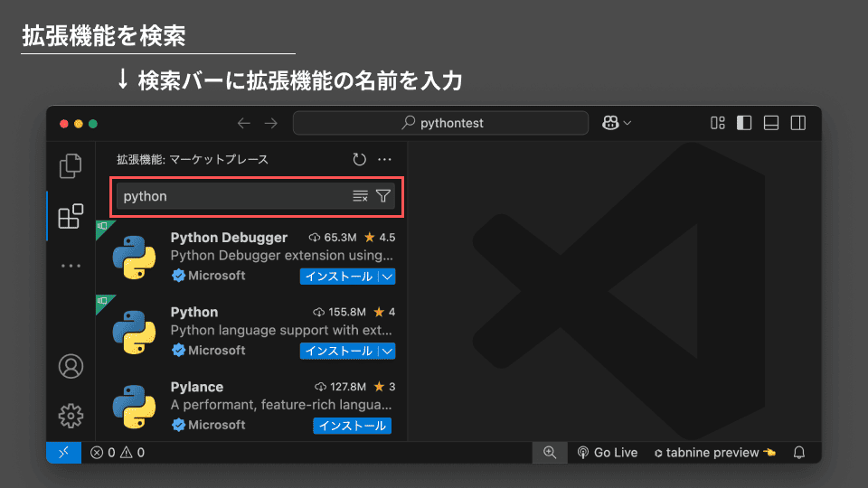Click the 127.8M download count
Image resolution: width=868 pixels, height=488 pixels.
coord(341,387)
